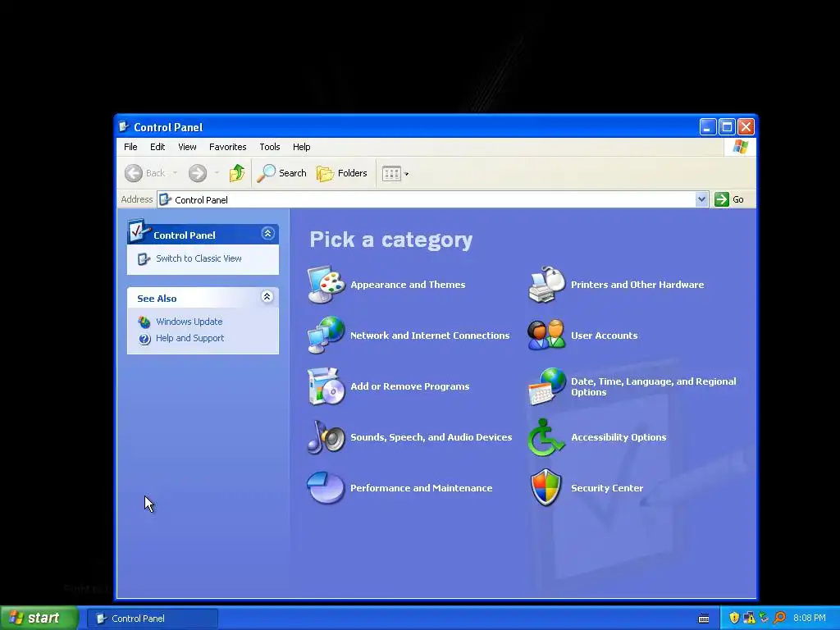Open the Edit menu
Screen dimensions: 840x630
[157, 147]
